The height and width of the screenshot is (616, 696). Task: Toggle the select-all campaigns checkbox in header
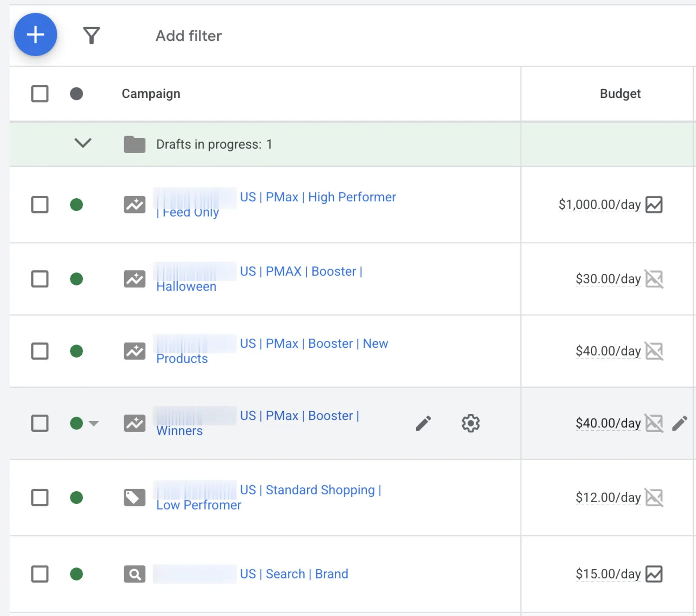point(40,93)
